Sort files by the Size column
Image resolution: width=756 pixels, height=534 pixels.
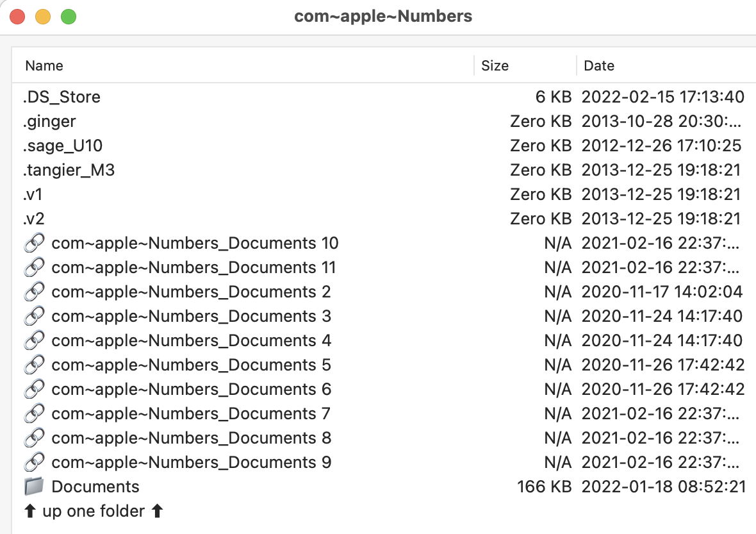point(495,65)
